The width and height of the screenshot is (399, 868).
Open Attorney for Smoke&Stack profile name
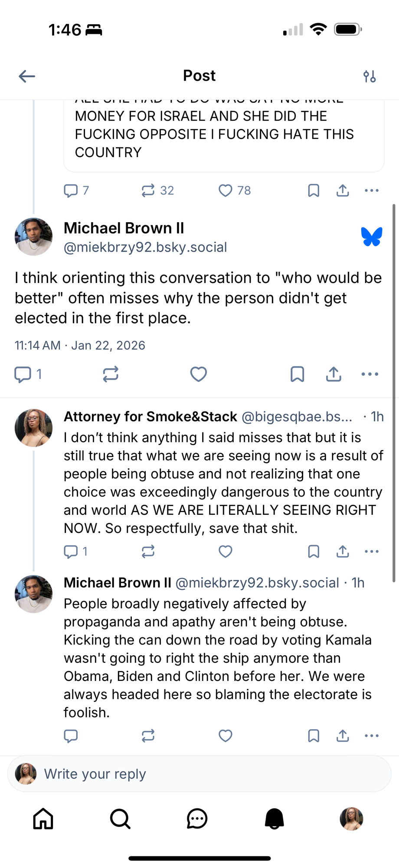(150, 417)
